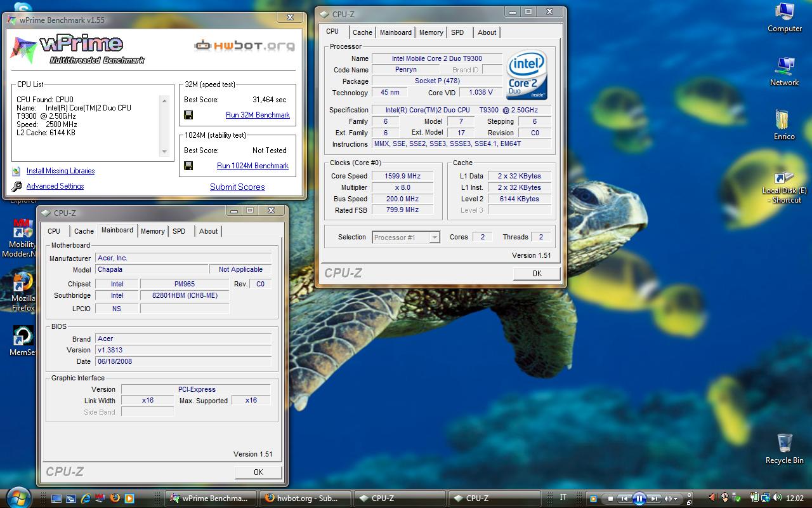
Task: Click the Intel Core 2 Duo badge
Action: click(527, 74)
